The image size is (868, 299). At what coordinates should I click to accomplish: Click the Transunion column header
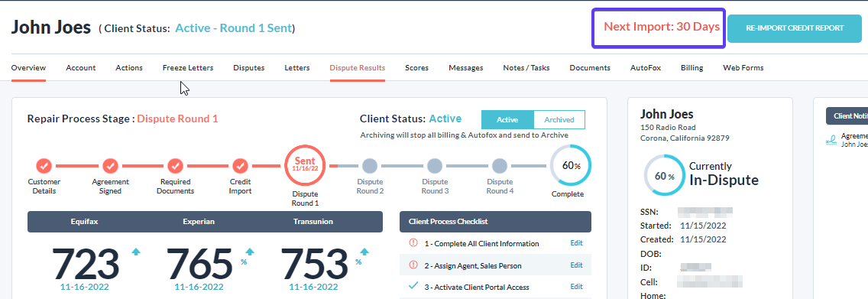(x=313, y=222)
